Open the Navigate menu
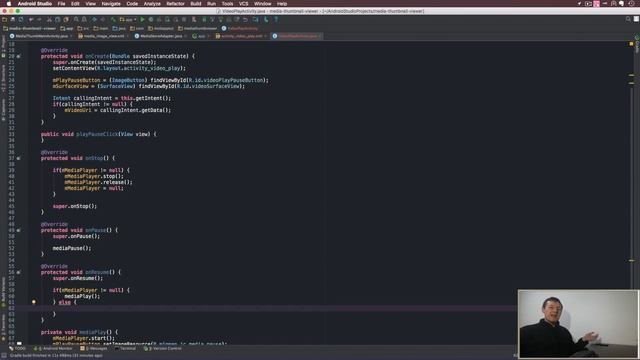Image resolution: width=640 pixels, height=360 pixels. 111,4
